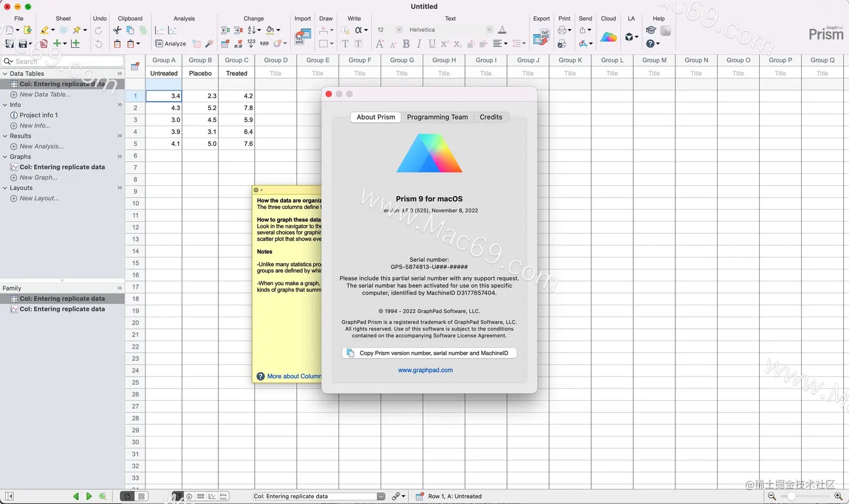Click the Copy icon in Clipboard
849x504 pixels.
[x=130, y=30]
